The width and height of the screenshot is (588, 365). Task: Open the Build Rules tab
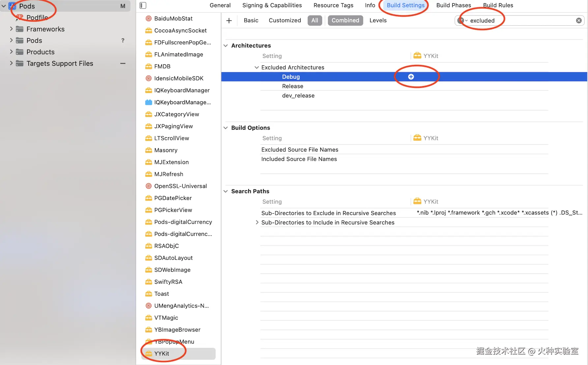click(498, 5)
